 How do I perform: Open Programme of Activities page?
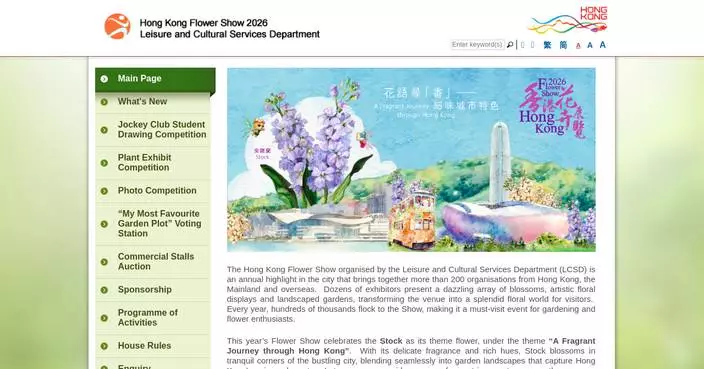[x=153, y=318]
